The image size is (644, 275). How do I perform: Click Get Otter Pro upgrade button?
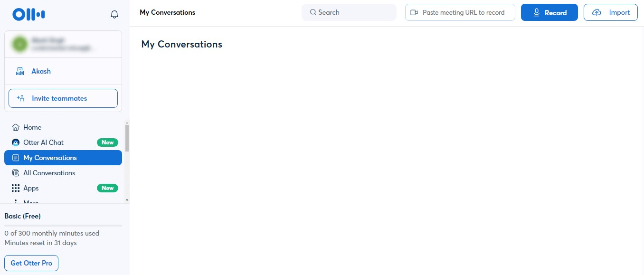point(31,263)
